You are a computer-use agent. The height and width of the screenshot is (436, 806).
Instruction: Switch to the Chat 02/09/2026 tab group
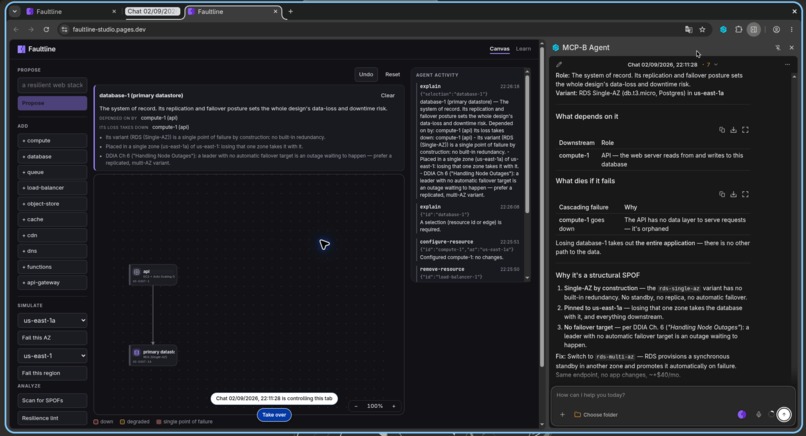(x=153, y=11)
